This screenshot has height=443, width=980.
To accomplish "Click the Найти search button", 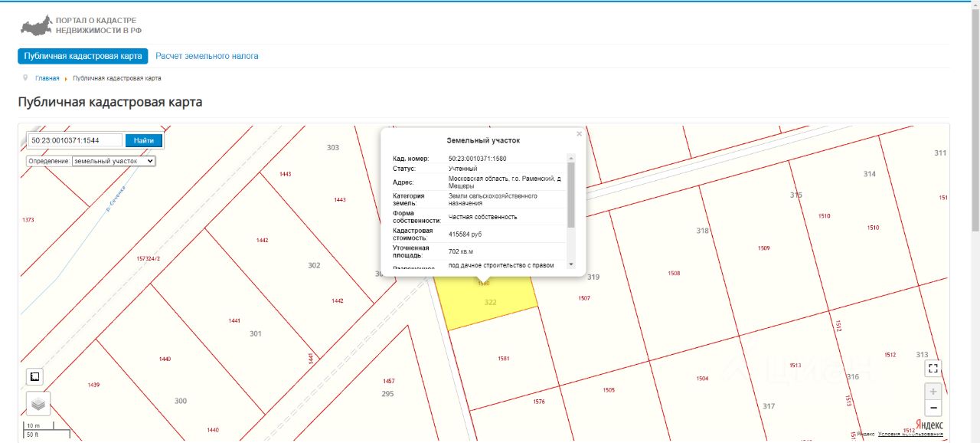I will coord(144,140).
